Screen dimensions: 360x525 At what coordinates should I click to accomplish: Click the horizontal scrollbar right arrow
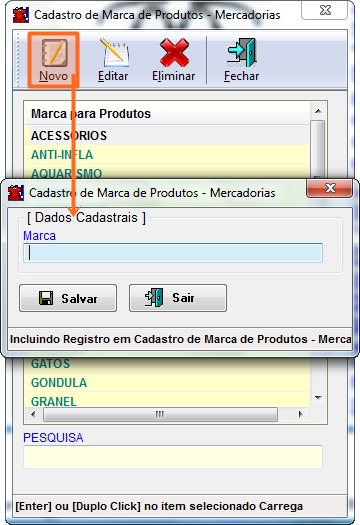tap(300, 415)
